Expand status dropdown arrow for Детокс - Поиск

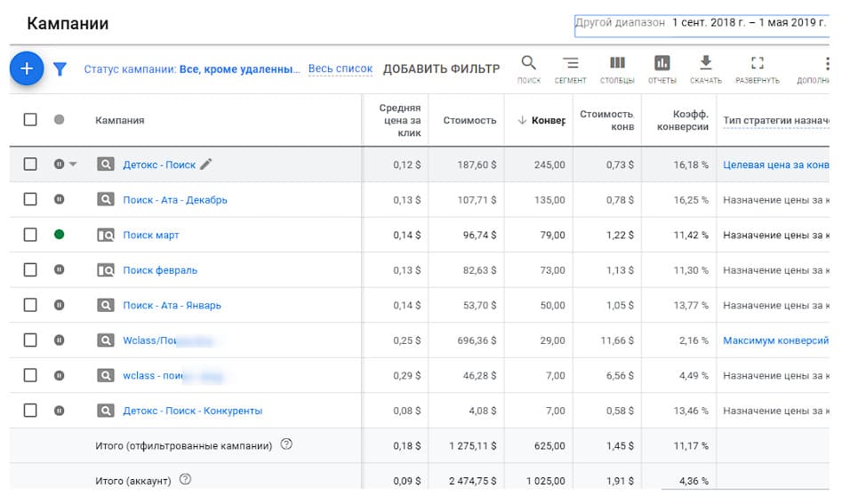tap(73, 164)
